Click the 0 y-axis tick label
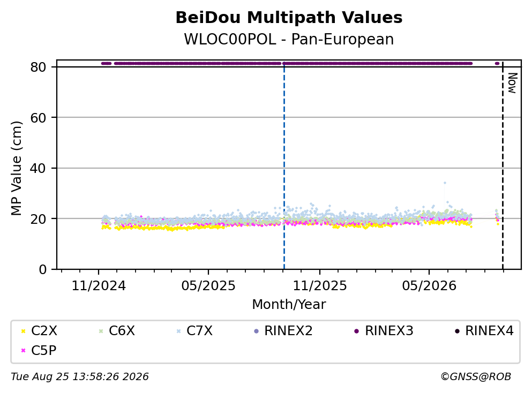Viewport: 532px width, 393px height. coord(43,269)
